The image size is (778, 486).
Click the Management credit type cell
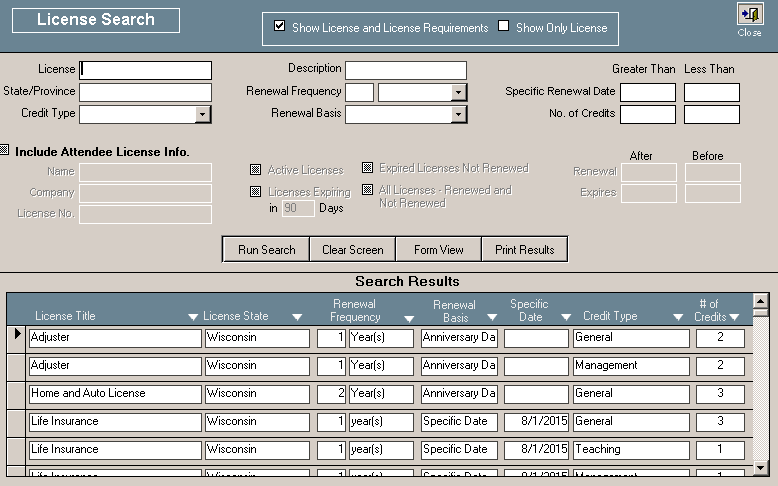(x=631, y=366)
